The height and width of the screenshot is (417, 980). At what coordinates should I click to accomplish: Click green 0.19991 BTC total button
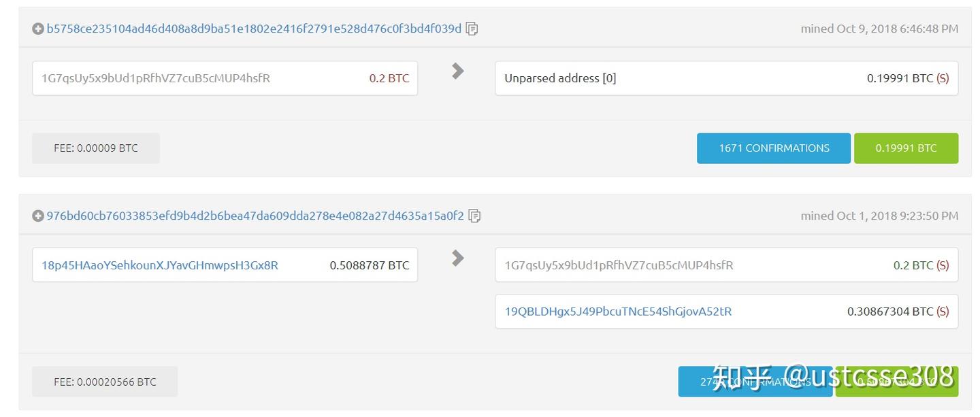906,148
